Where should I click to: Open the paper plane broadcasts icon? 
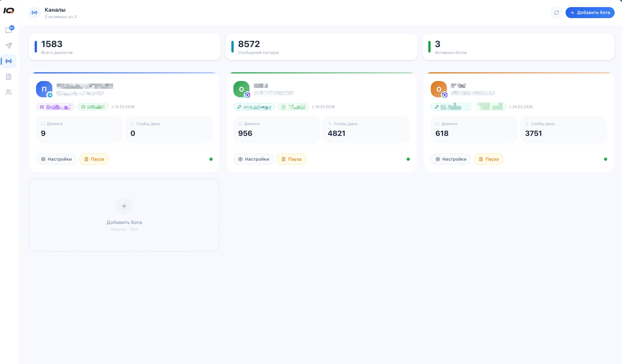9,46
